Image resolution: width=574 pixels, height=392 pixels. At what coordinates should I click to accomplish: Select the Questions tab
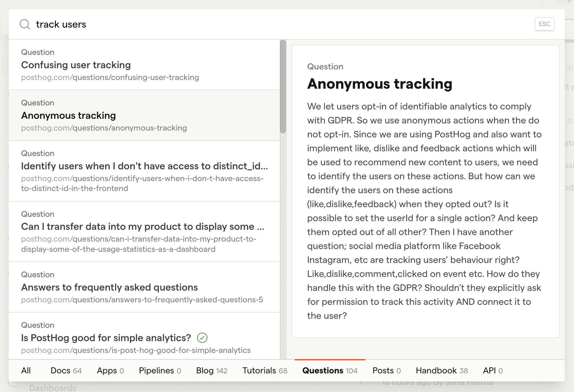(330, 371)
